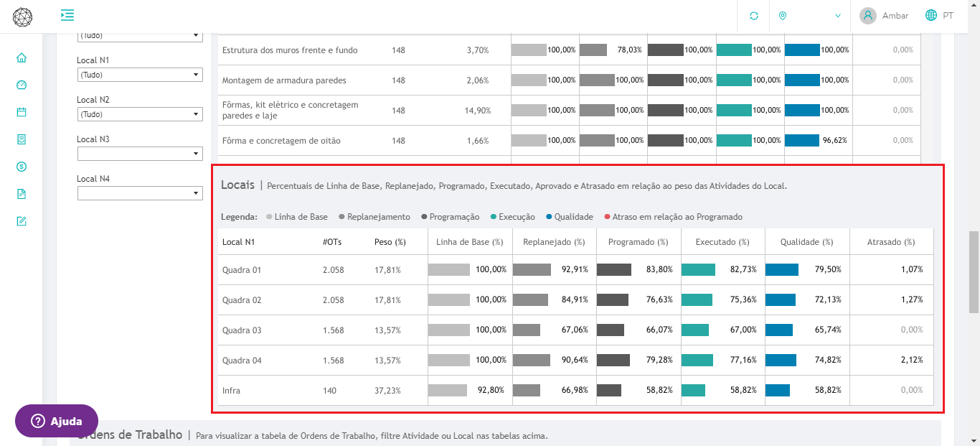The image size is (980, 446).
Task: Select the Quadra 03 row
Action: [x=576, y=330]
